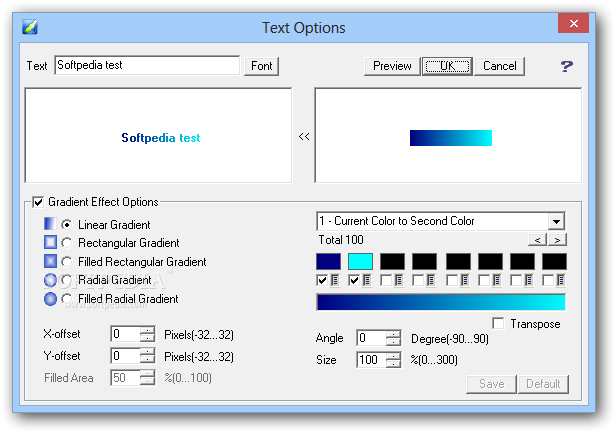Click the fifth black color swatch

[458, 261]
